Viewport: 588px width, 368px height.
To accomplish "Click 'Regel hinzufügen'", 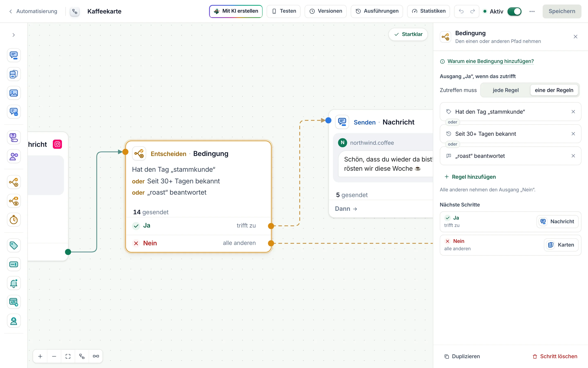I will (470, 177).
